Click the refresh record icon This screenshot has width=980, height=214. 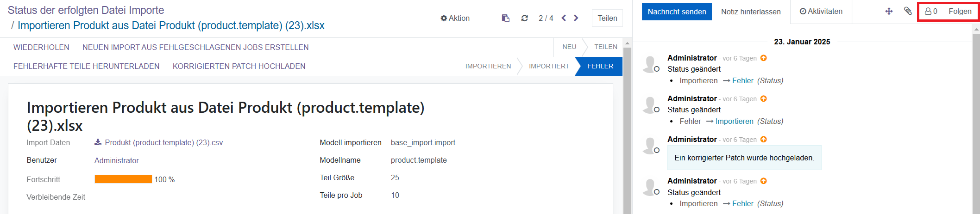(524, 18)
